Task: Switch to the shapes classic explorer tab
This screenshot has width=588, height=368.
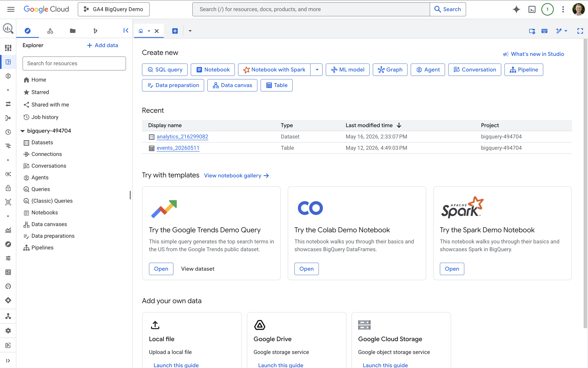Action: click(50, 31)
